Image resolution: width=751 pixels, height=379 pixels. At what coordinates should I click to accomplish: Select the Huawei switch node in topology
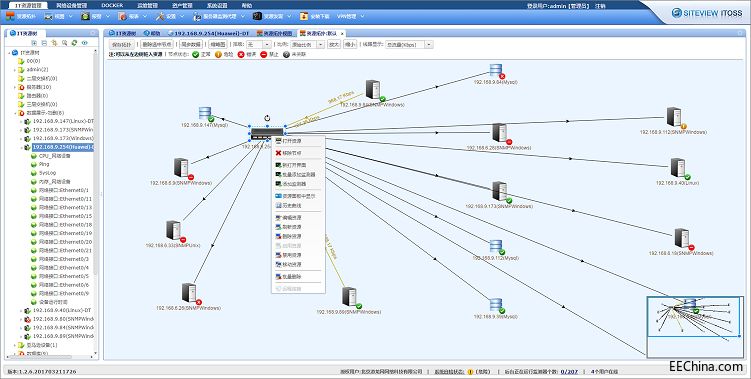point(267,134)
